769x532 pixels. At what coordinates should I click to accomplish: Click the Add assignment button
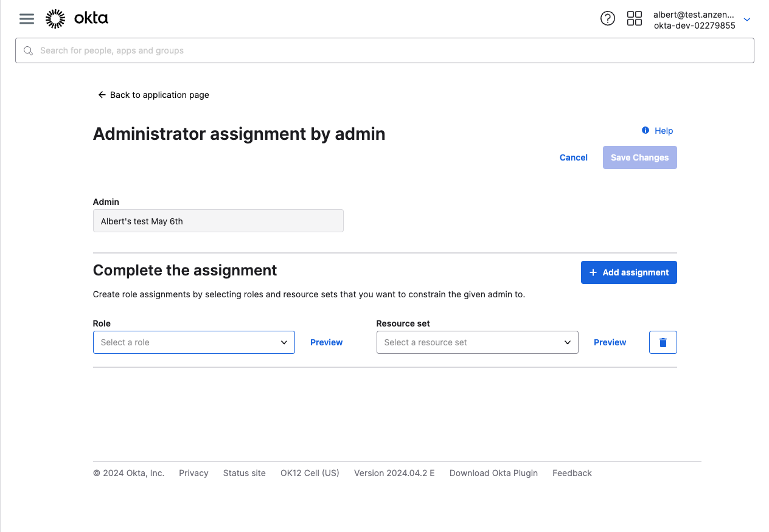pyautogui.click(x=628, y=272)
